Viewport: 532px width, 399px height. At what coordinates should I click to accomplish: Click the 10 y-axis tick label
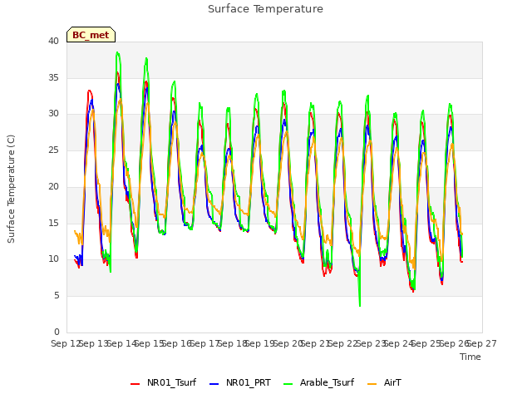tap(53, 259)
